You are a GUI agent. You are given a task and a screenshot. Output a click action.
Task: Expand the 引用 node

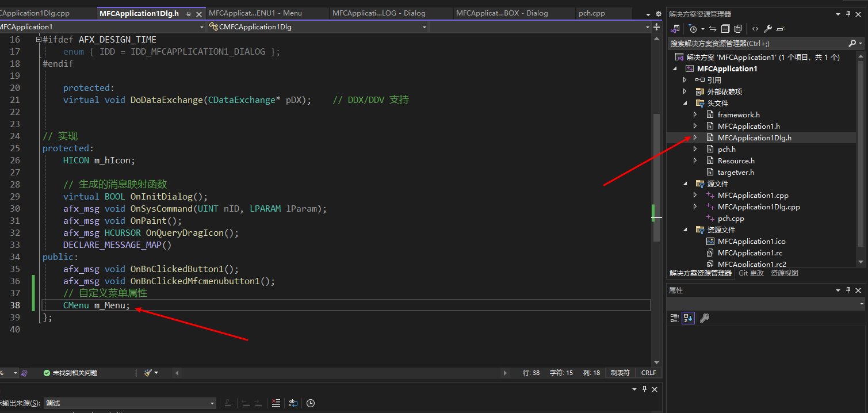pos(685,80)
